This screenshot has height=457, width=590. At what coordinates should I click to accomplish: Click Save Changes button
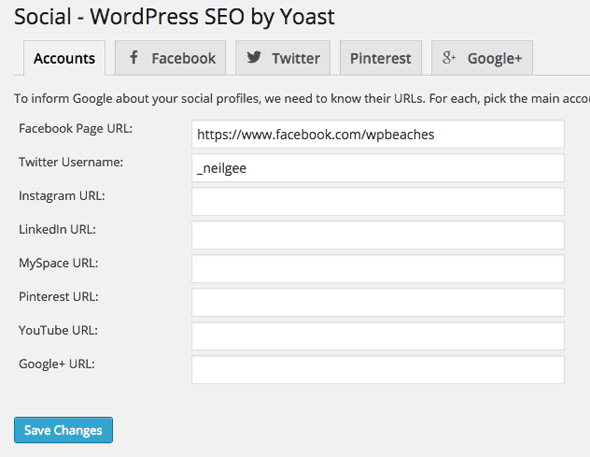(x=64, y=430)
